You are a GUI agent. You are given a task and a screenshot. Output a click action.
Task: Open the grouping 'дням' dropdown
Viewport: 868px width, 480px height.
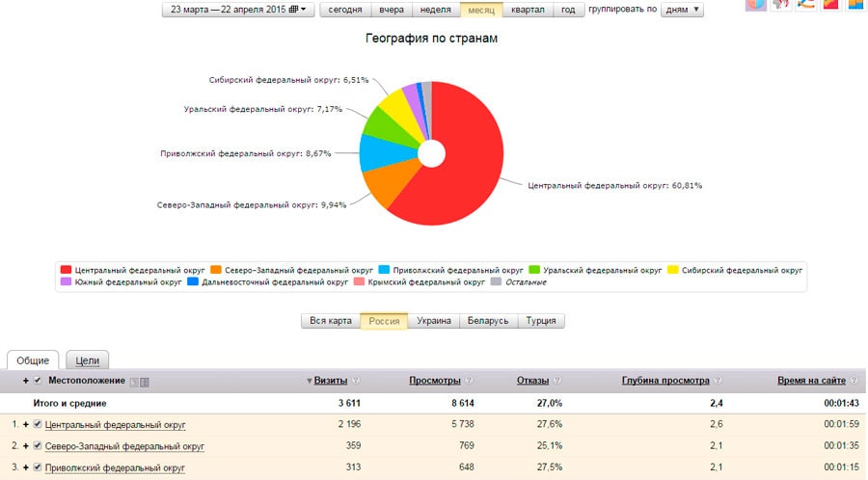pos(682,9)
